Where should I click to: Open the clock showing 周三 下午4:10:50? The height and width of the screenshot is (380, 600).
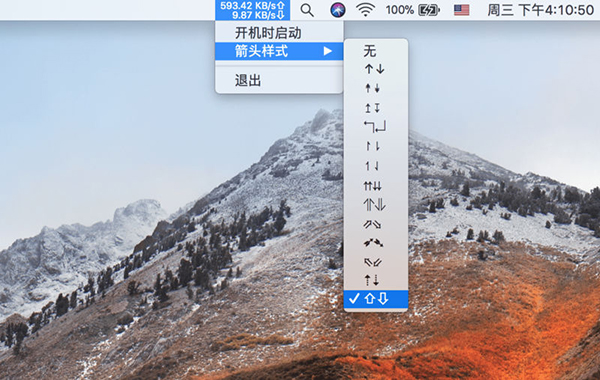[540, 10]
